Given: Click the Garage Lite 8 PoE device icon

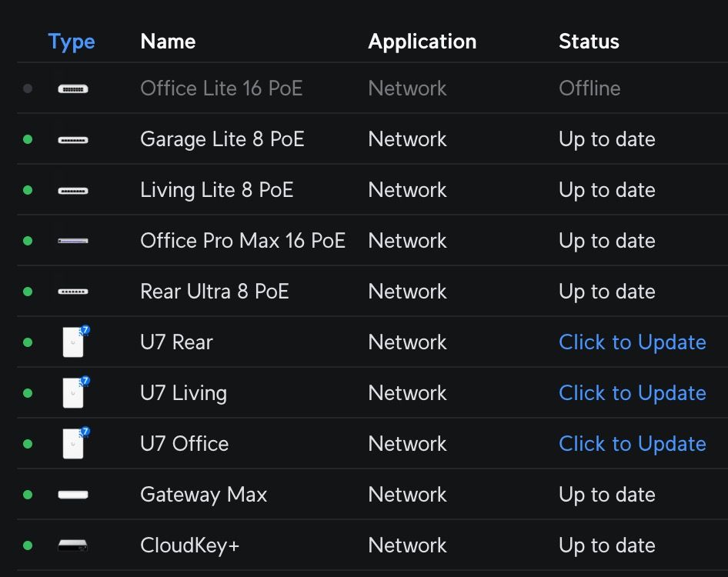Looking at the screenshot, I should coord(73,140).
